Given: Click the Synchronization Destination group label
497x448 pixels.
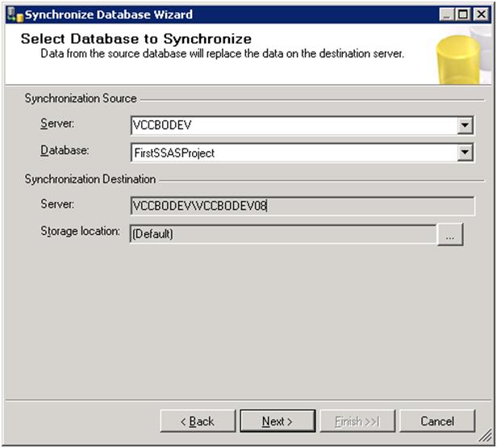Looking at the screenshot, I should [90, 179].
